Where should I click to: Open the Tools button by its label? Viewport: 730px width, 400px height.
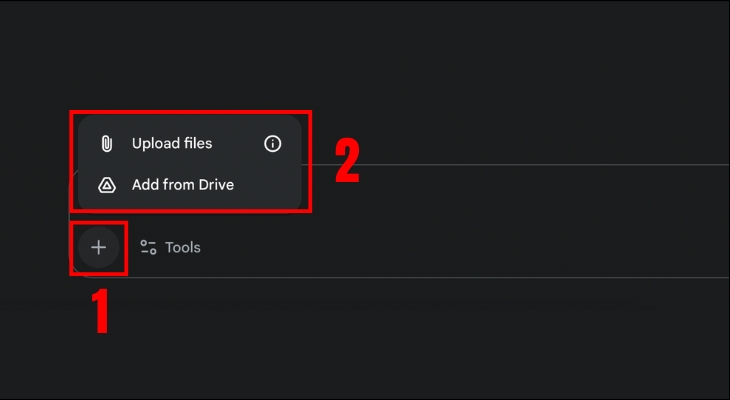pyautogui.click(x=183, y=247)
